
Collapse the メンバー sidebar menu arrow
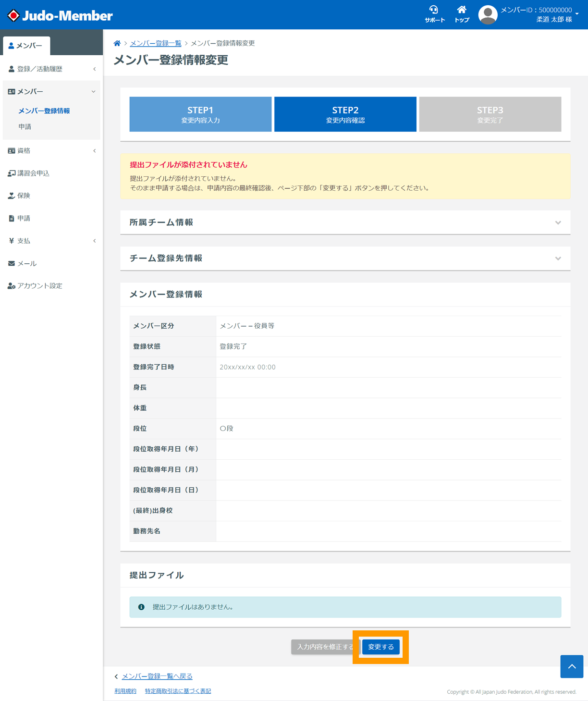94,92
